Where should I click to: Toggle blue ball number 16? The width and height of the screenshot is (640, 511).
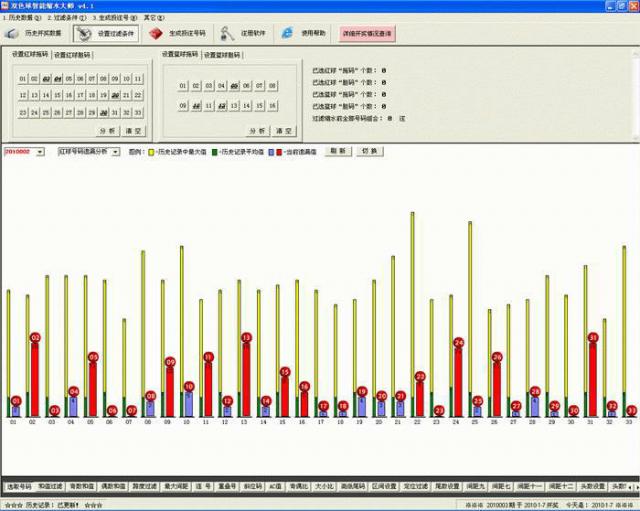(x=271, y=105)
